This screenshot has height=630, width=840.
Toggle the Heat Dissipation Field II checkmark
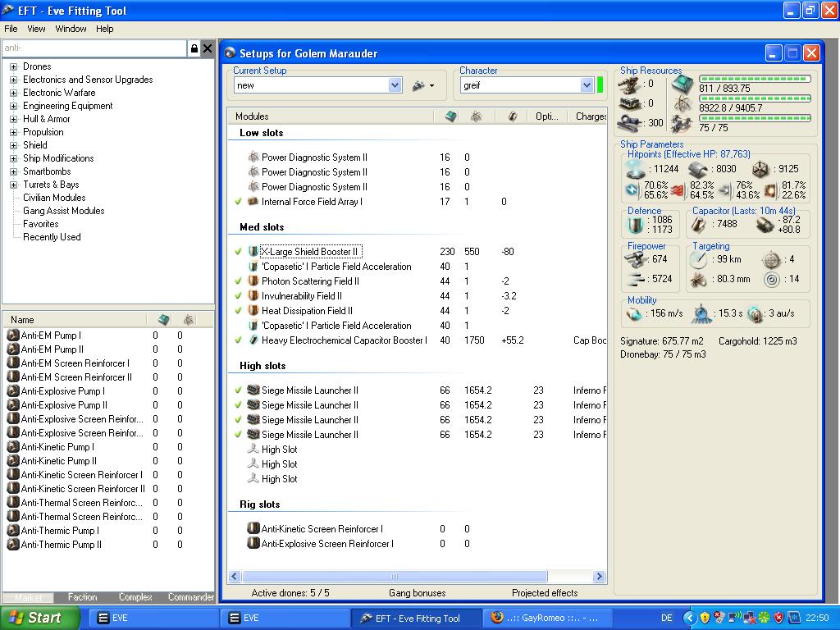[239, 311]
